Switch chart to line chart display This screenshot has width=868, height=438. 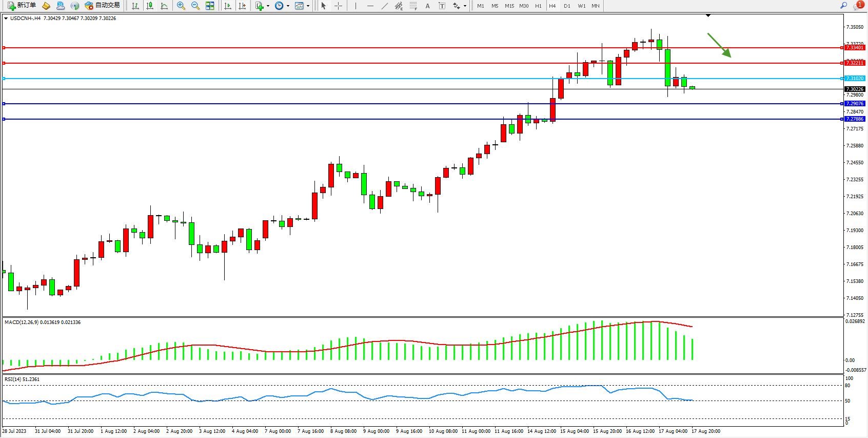[164, 6]
